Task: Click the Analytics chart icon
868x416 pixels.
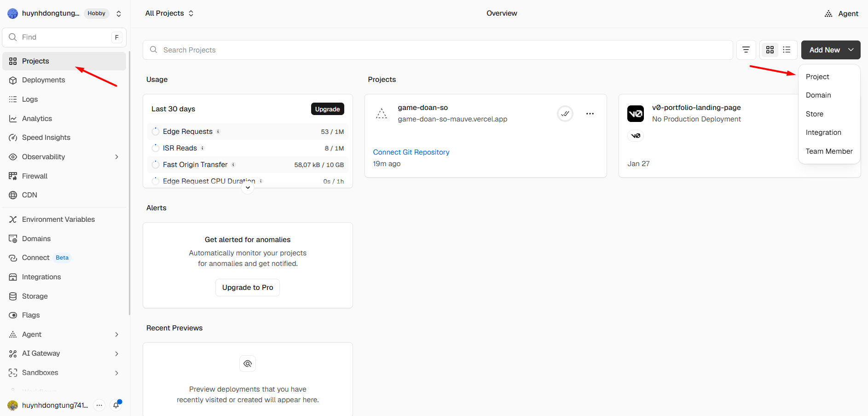Action: tap(13, 119)
